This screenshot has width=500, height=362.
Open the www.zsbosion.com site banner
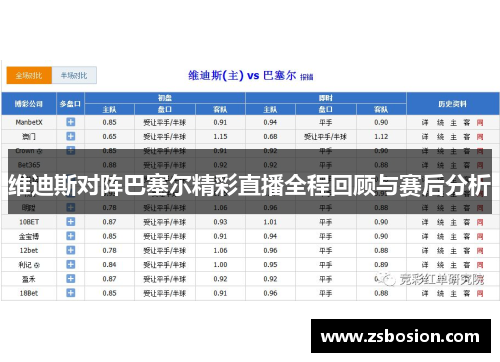[x=401, y=336]
